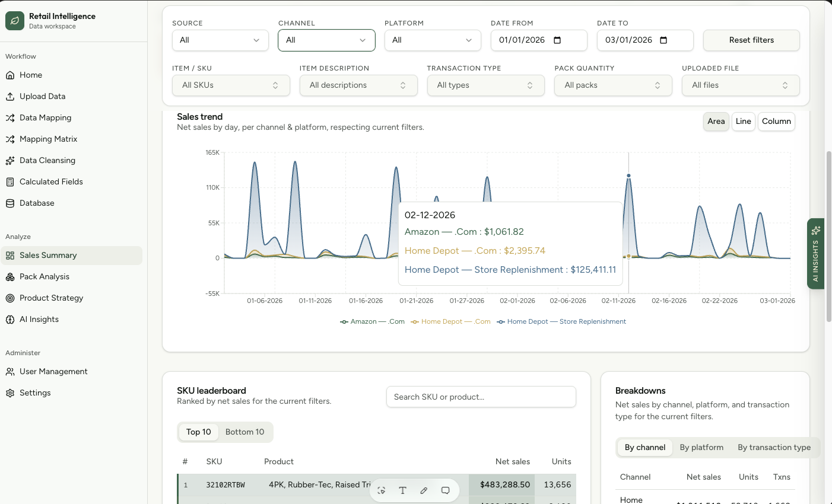The width and height of the screenshot is (832, 504).
Task: Click the Product column header
Action: (x=279, y=462)
